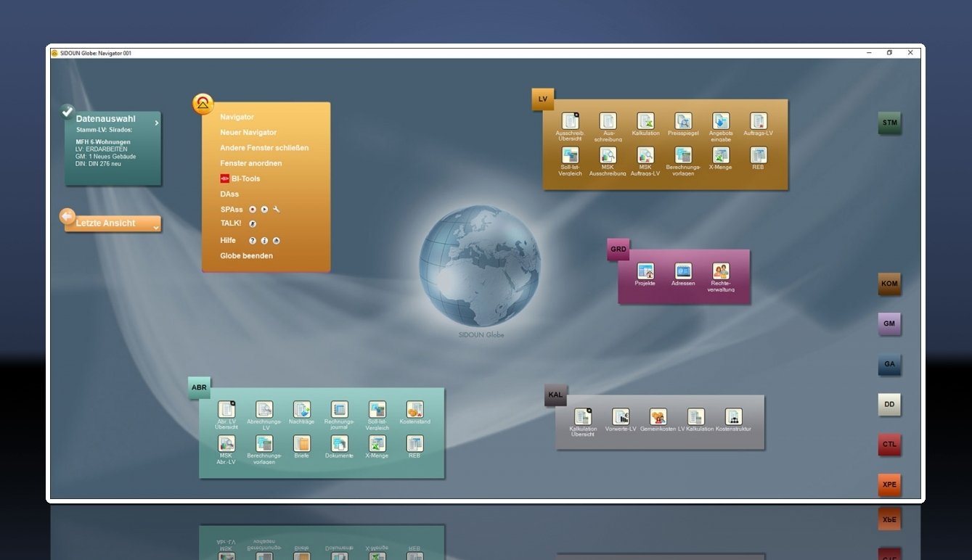Select the DAss menu entry

pyautogui.click(x=229, y=194)
